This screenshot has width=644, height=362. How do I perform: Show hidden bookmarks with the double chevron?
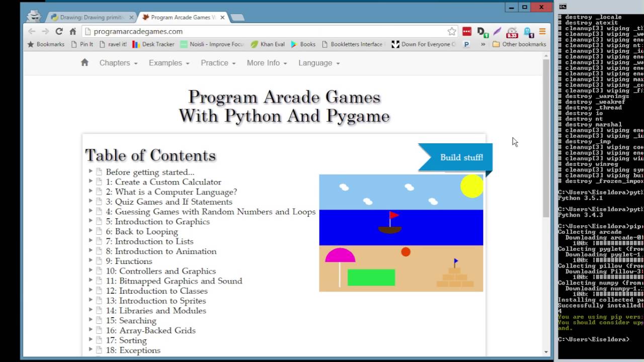483,44
